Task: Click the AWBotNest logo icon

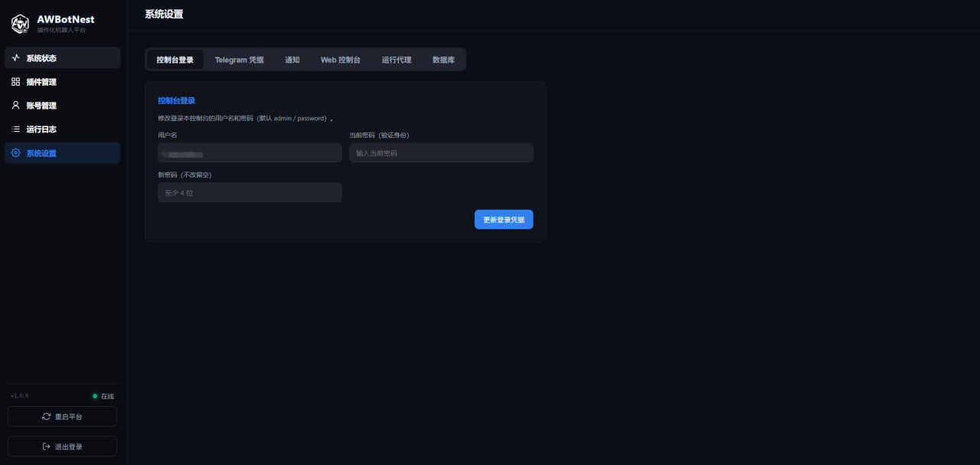Action: (x=20, y=24)
